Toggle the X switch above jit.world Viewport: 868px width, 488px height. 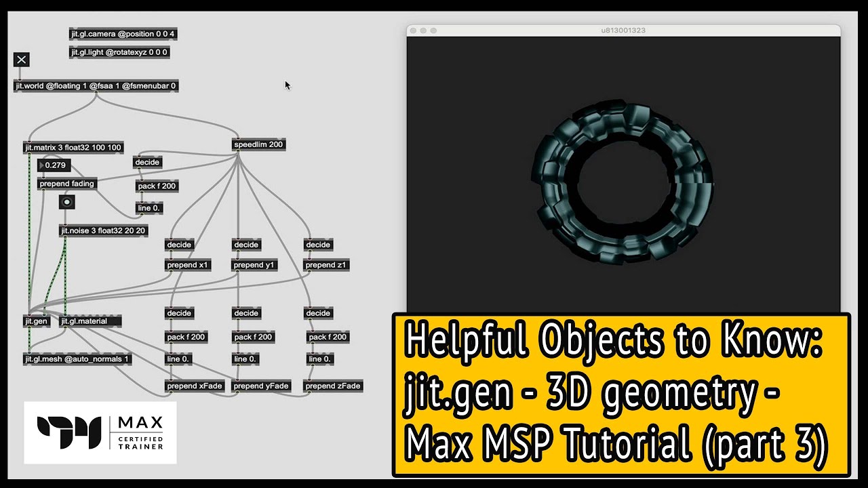tap(22, 60)
